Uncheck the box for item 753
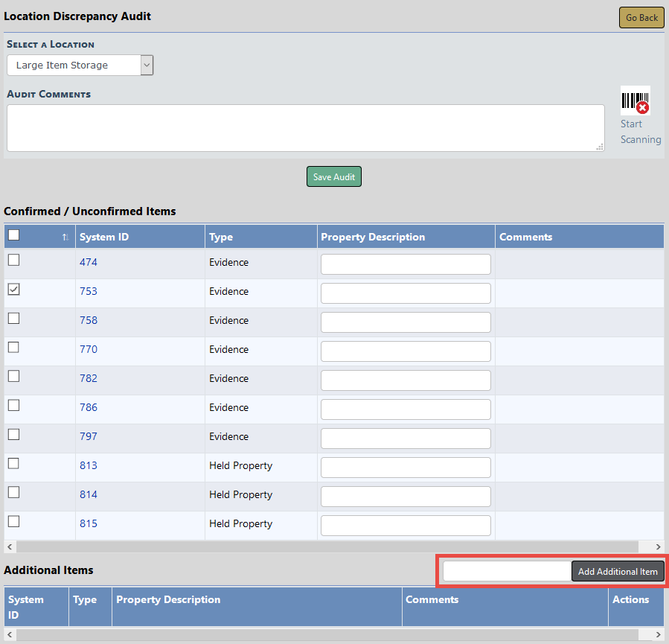This screenshot has height=644, width=669. coord(13,290)
